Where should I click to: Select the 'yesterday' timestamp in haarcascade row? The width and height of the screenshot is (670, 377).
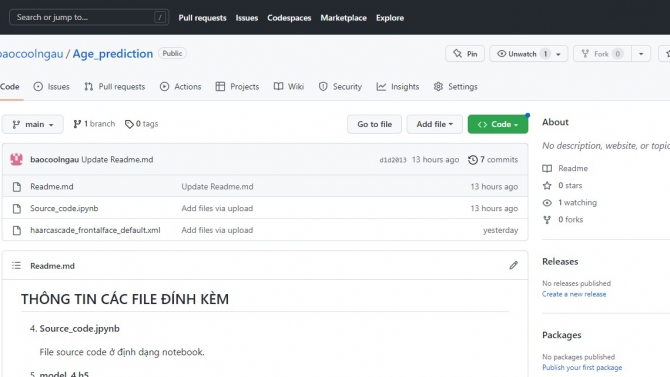click(500, 230)
